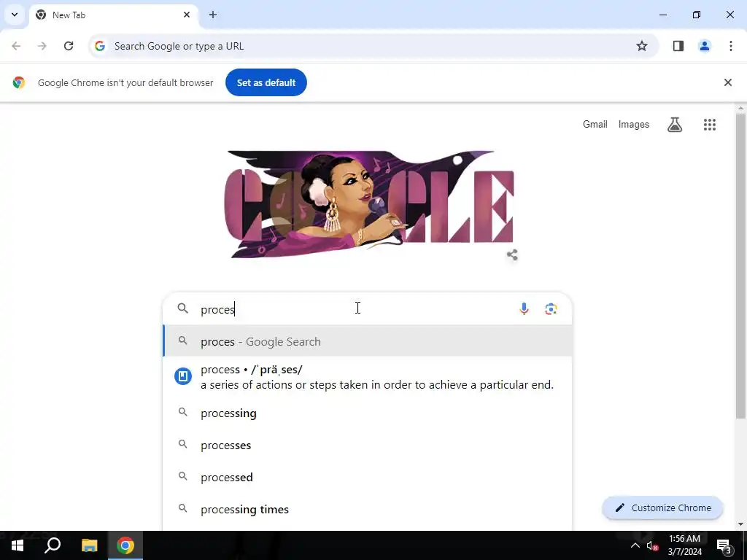Expand the tab search dropdown

[x=15, y=15]
